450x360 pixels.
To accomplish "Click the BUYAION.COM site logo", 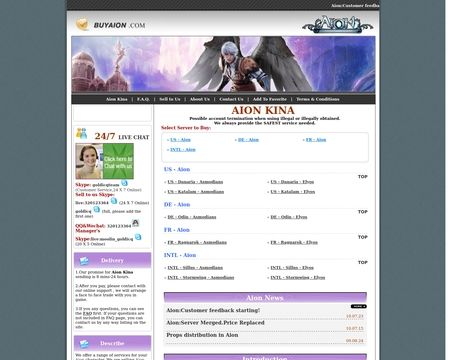I will [110, 25].
